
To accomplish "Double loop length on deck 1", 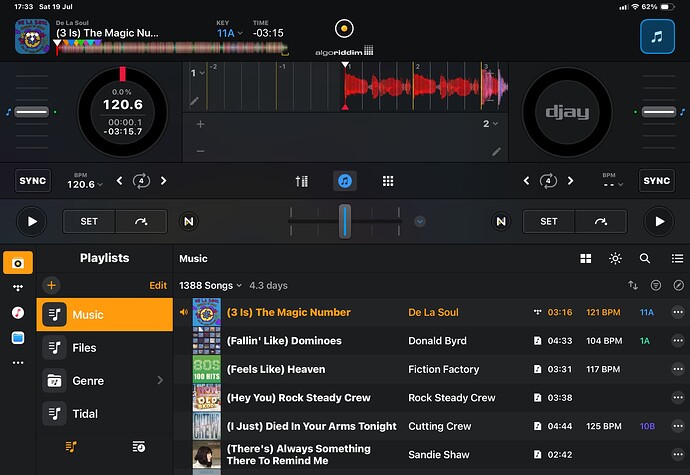I will click(163, 181).
